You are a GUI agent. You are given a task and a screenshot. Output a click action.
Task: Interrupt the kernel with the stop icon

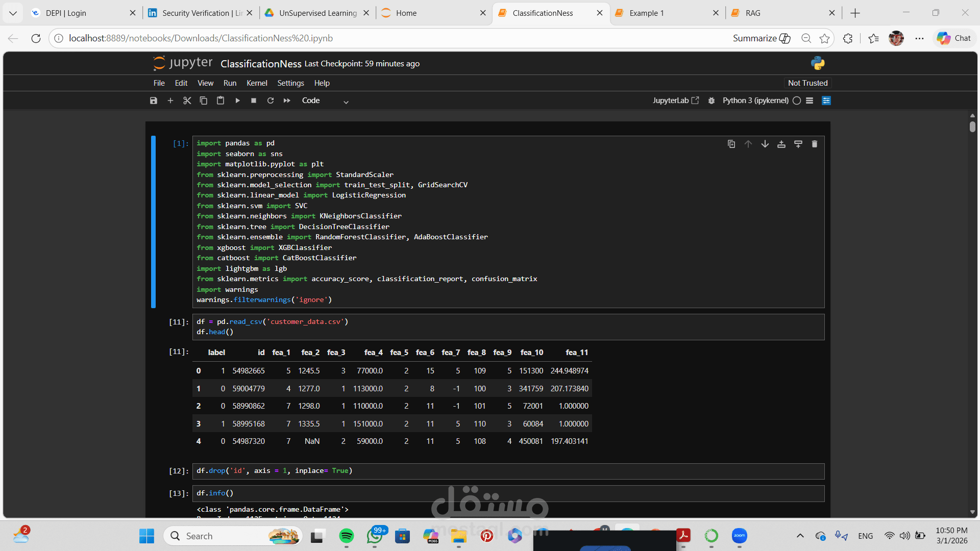click(254, 101)
